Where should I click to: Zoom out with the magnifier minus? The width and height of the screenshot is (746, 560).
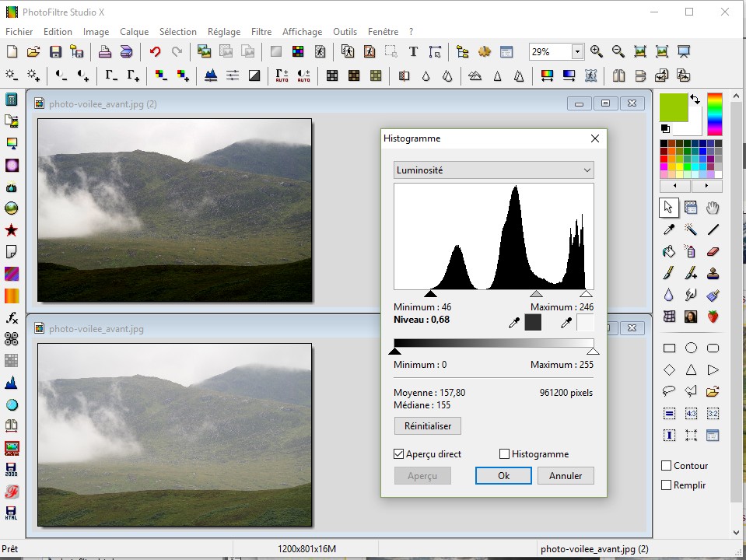618,51
